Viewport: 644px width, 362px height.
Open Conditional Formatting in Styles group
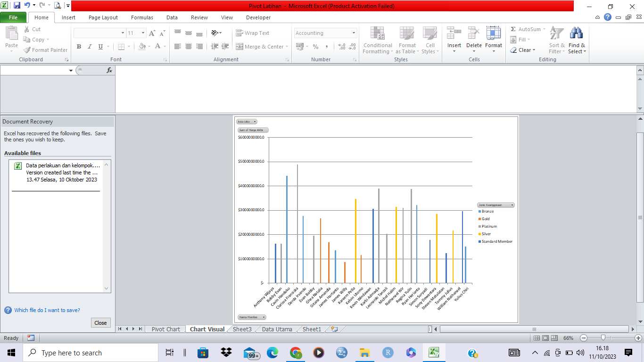377,40
